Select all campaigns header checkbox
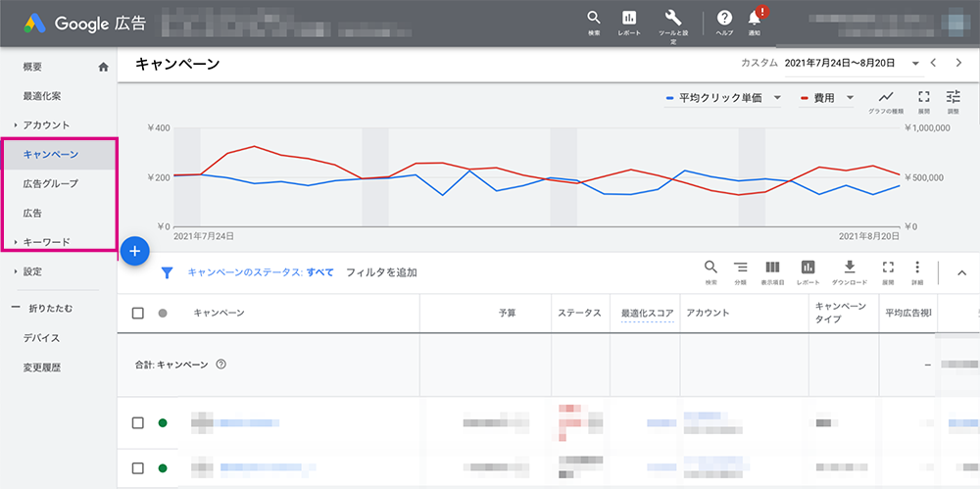This screenshot has height=489, width=980. pyautogui.click(x=138, y=314)
